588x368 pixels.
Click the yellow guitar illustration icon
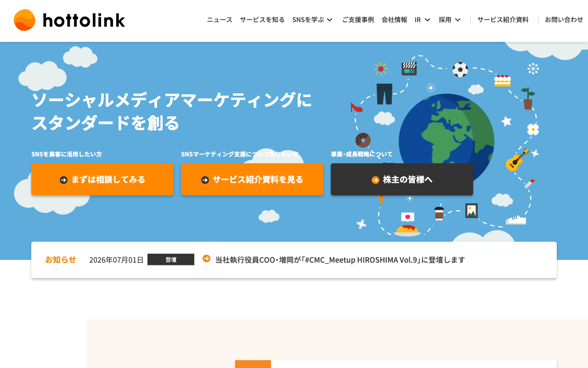517,160
